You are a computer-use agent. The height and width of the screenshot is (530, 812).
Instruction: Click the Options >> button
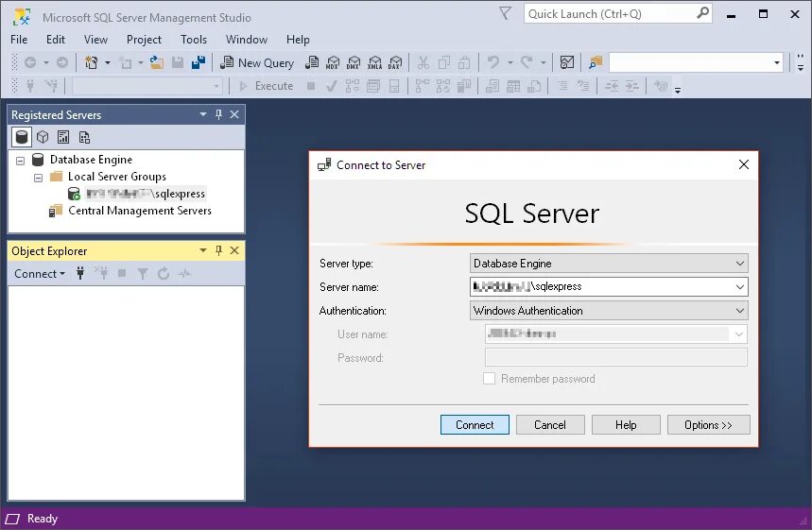(708, 425)
